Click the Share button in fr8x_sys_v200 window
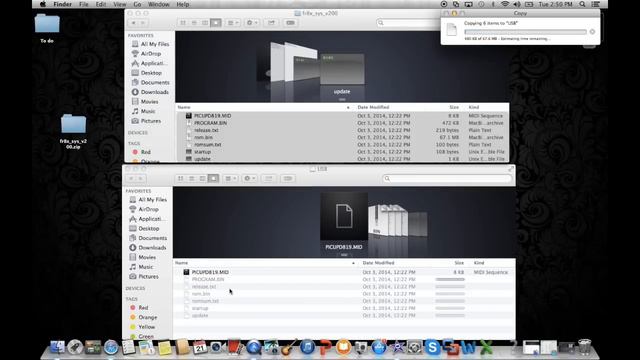This screenshot has height=360, width=640. (x=271, y=23)
